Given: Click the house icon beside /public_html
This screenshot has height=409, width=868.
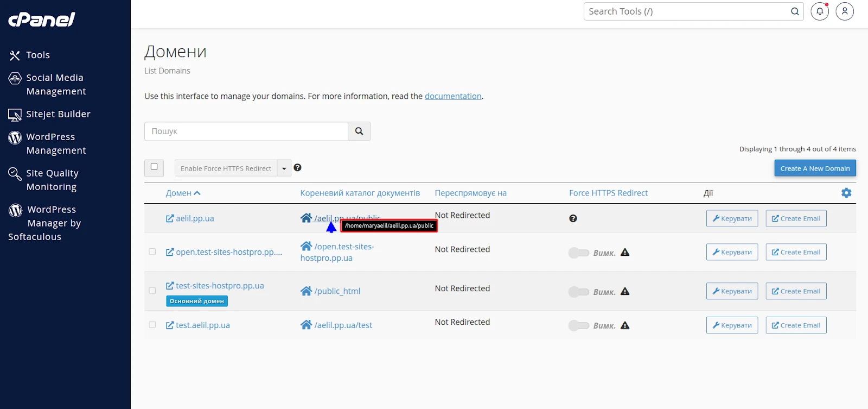Looking at the screenshot, I should [x=306, y=291].
